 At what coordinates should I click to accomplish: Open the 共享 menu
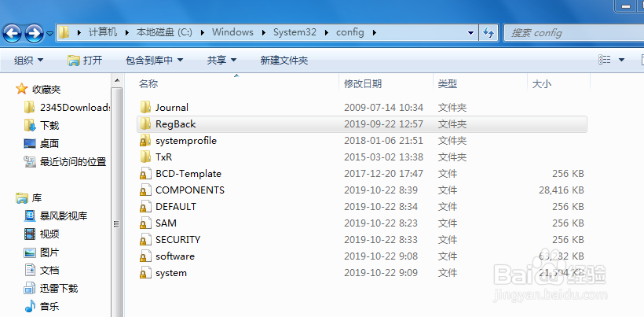click(x=221, y=61)
